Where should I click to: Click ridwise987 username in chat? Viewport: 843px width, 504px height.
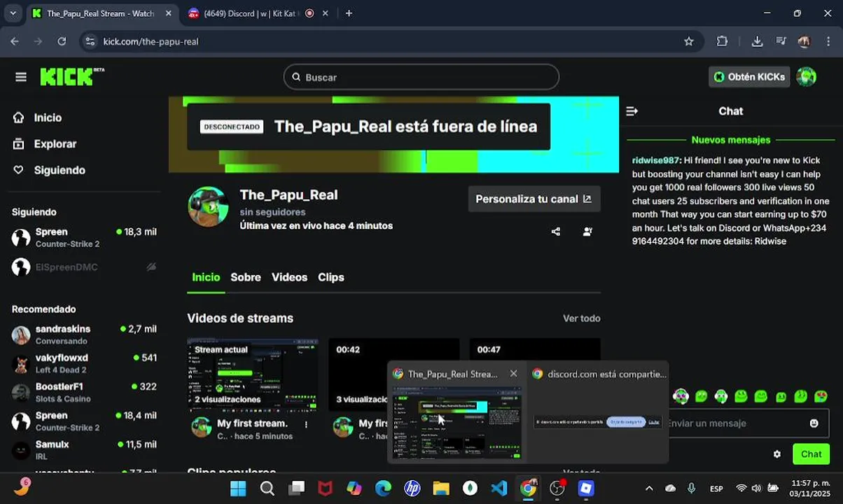point(655,160)
